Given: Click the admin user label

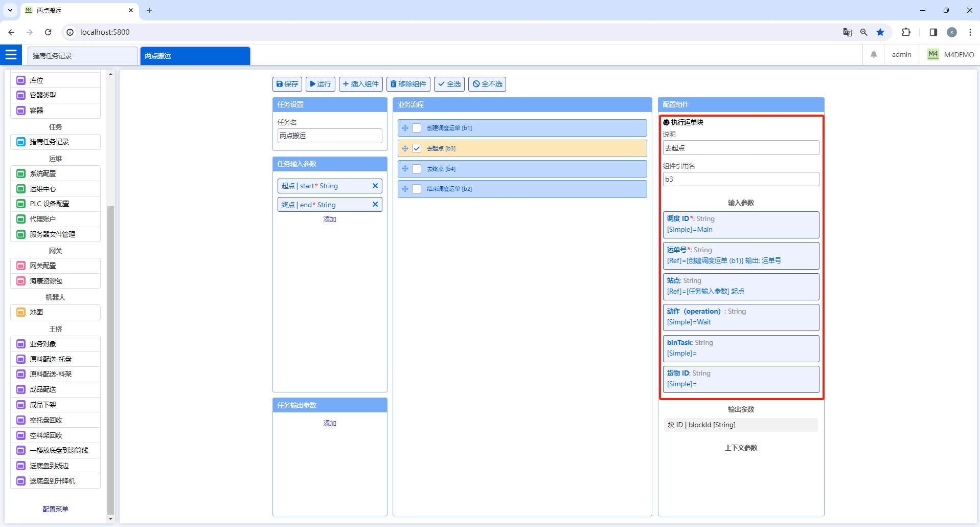Looking at the screenshot, I should (x=901, y=54).
